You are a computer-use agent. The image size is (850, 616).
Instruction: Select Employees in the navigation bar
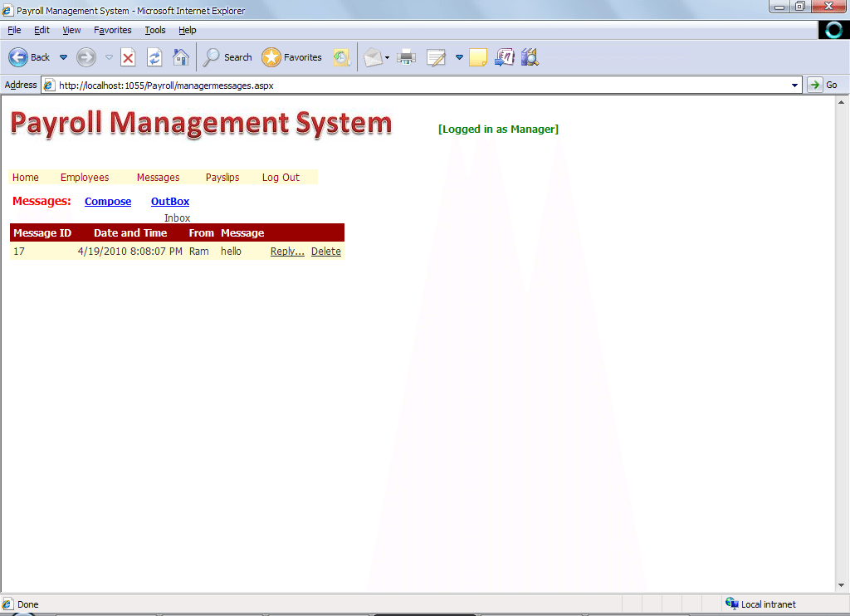[85, 178]
